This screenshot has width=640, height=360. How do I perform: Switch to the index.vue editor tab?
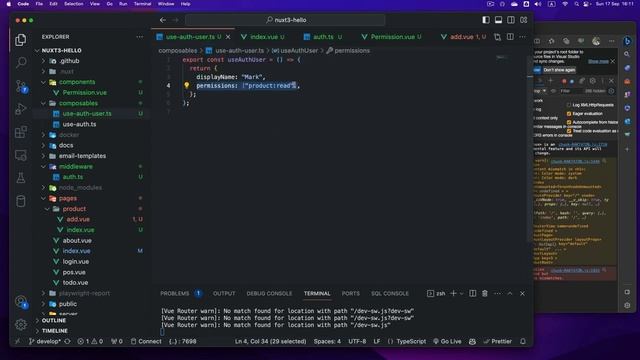point(263,37)
